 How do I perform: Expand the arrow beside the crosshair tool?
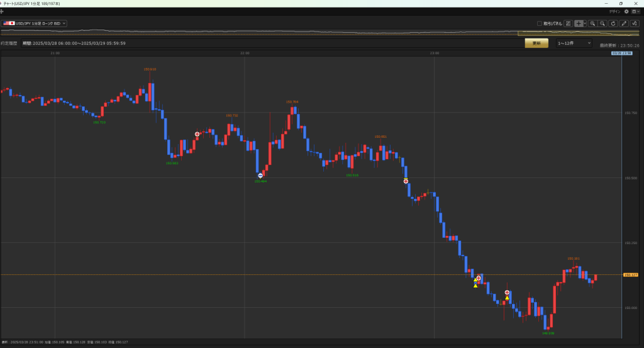point(585,23)
